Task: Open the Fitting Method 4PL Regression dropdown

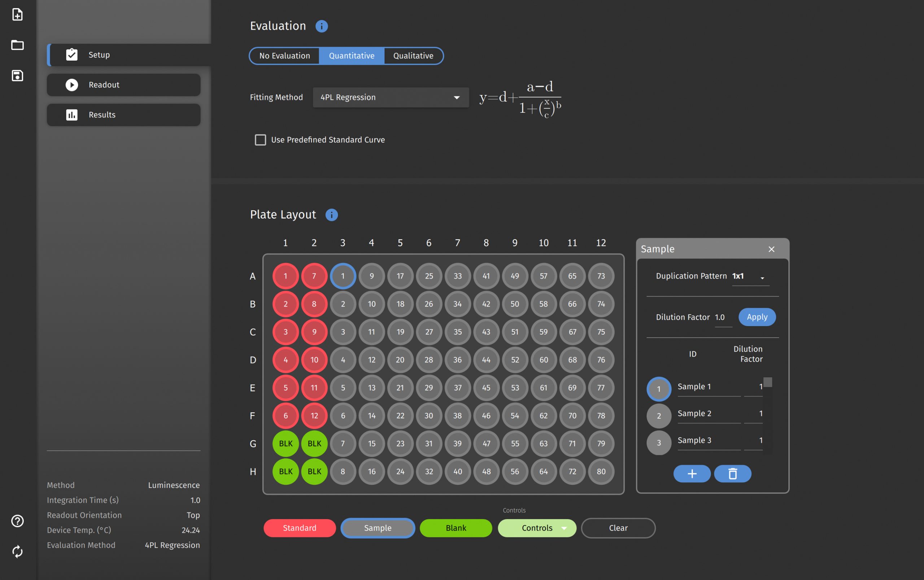Action: (x=391, y=97)
